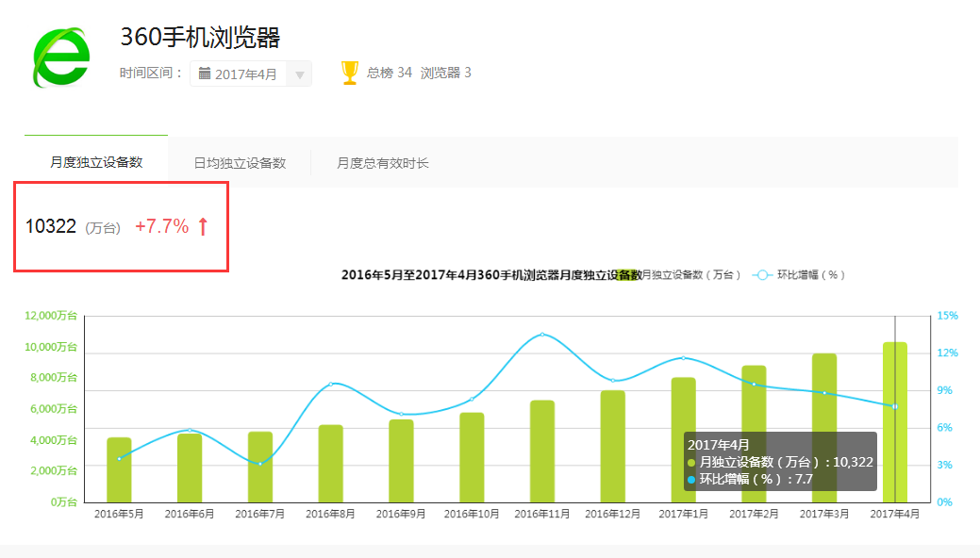Click the line point at 2016年7月 low
Image resolution: width=980 pixels, height=558 pixels.
pyautogui.click(x=260, y=464)
